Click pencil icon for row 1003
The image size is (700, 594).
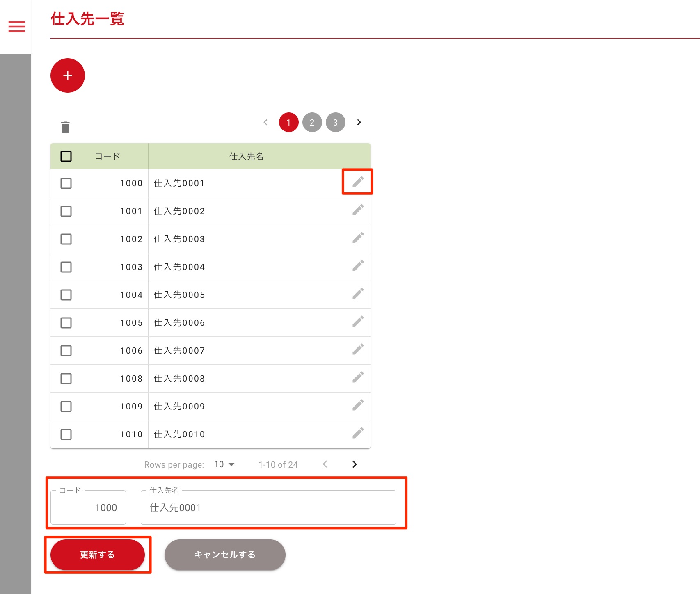tap(358, 266)
